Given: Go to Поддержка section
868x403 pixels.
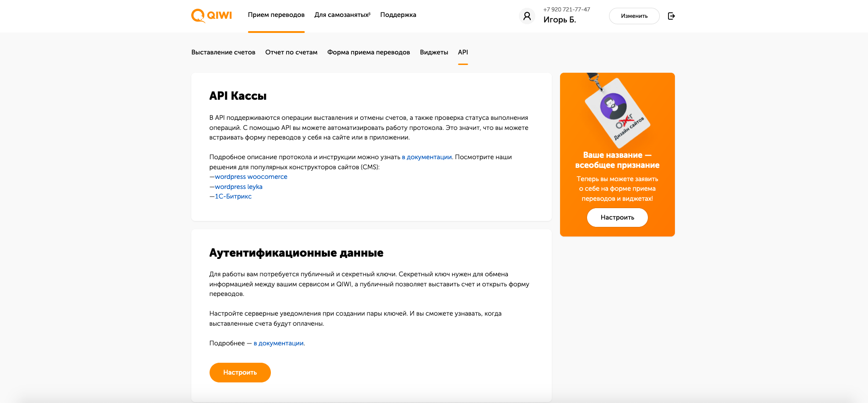Looking at the screenshot, I should 398,15.
